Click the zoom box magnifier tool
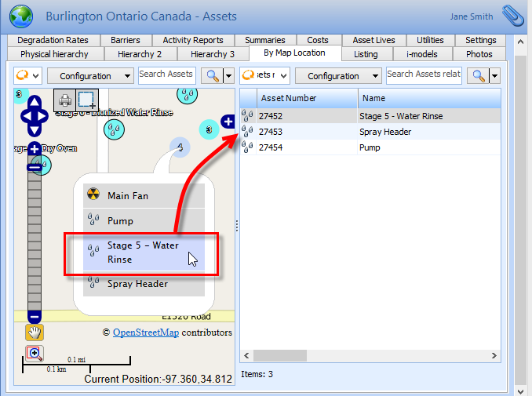Screen dimensions: 532x396 point(35,353)
